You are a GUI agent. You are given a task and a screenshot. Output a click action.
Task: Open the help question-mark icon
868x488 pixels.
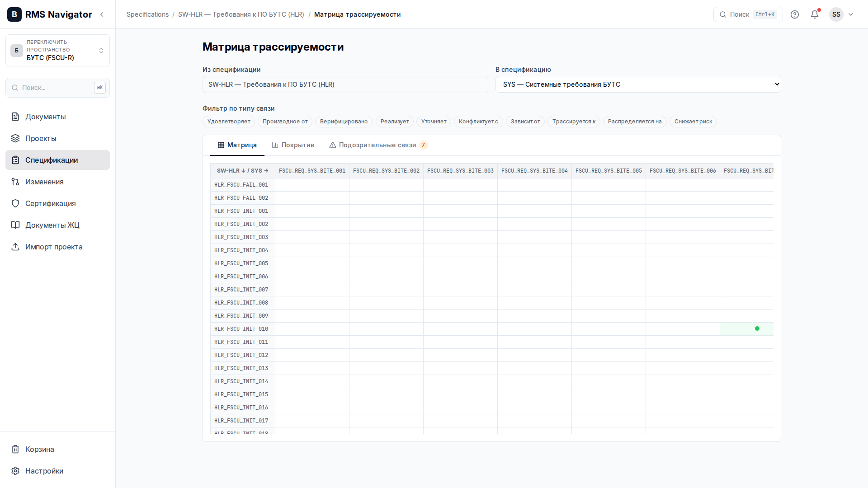coord(795,14)
